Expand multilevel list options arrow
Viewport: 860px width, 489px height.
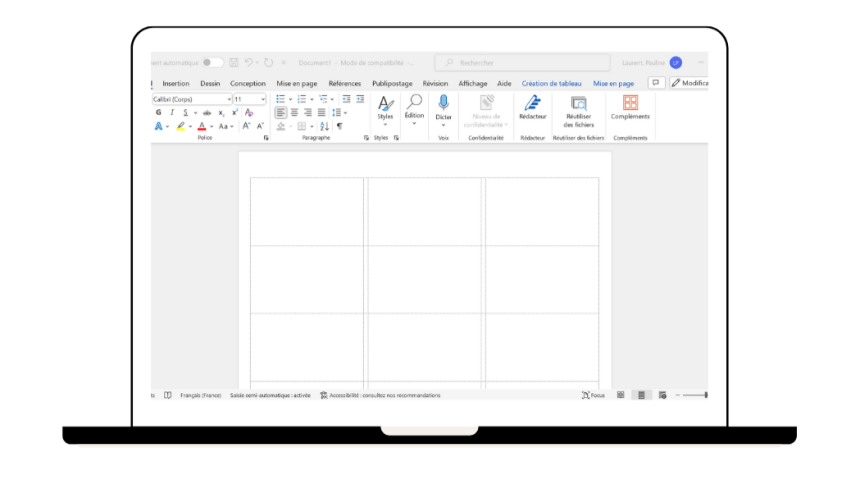pyautogui.click(x=332, y=99)
